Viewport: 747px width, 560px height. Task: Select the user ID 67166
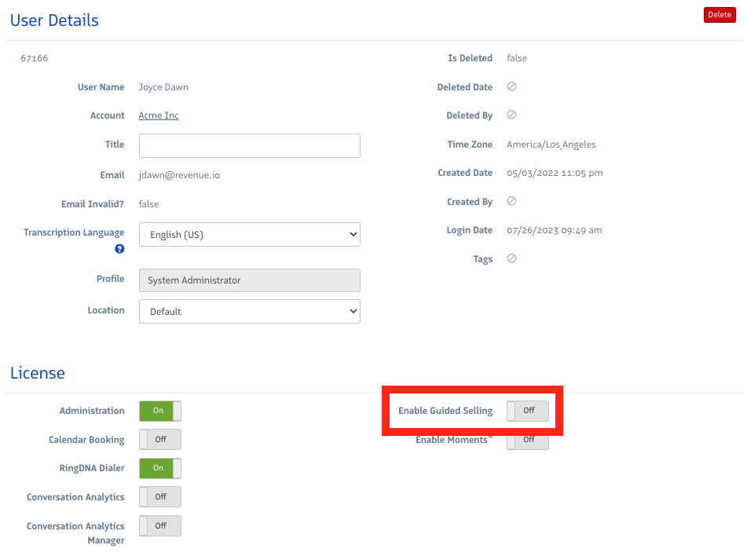[34, 57]
